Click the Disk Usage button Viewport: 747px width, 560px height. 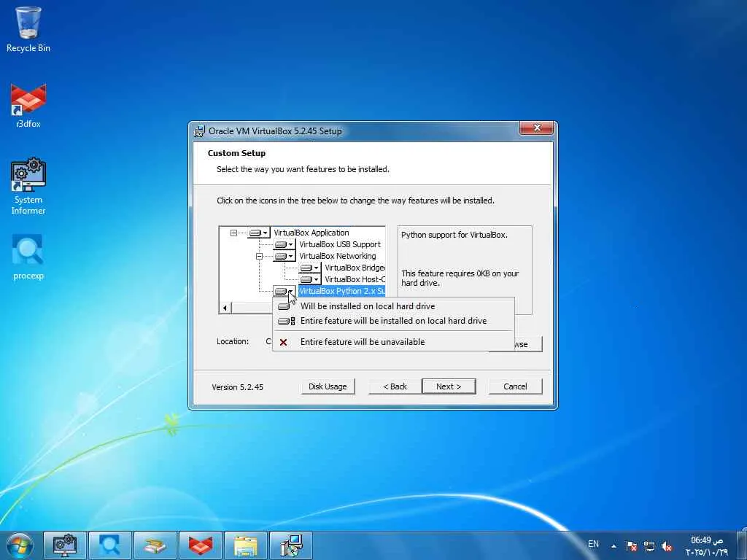point(328,386)
